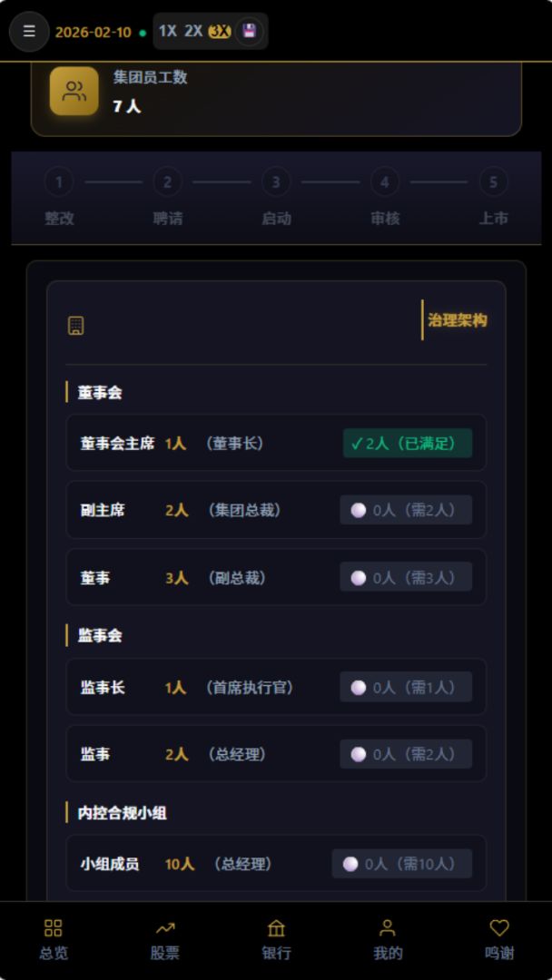Open the hamburger menu icon
The image size is (552, 980).
click(29, 32)
